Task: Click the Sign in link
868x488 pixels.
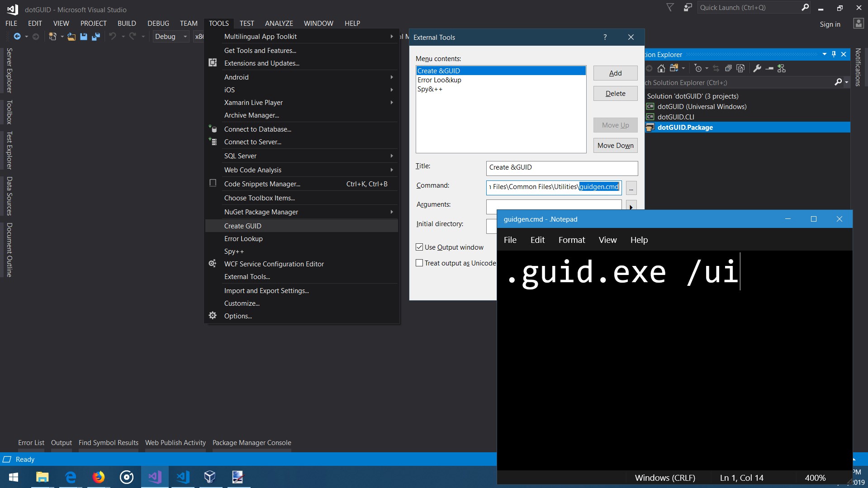Action: coord(830,24)
